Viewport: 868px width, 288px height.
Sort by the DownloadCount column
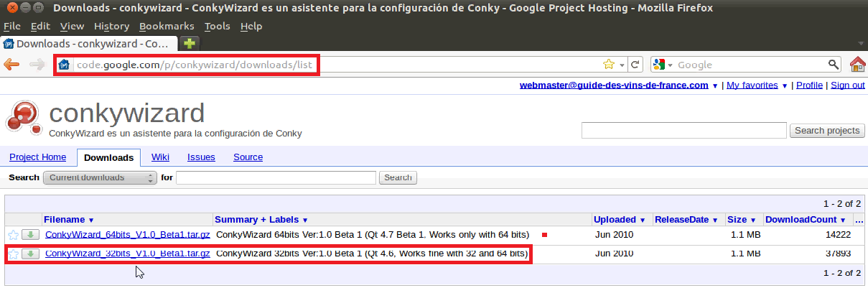point(806,219)
